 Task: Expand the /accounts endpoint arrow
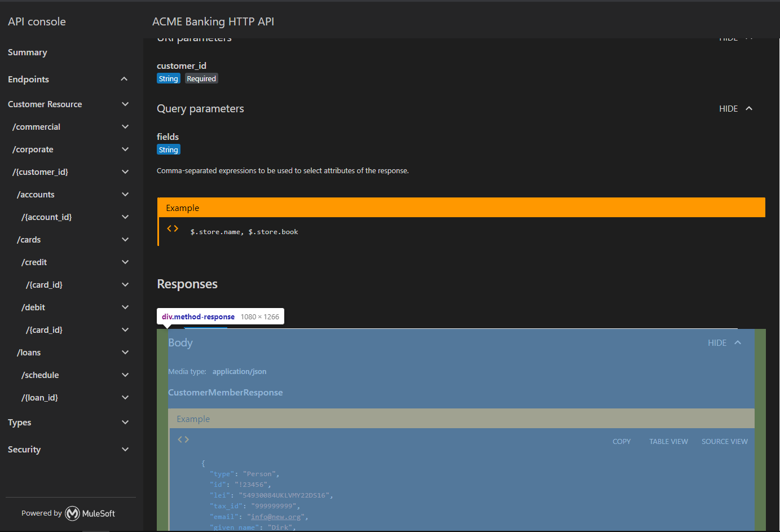coord(125,195)
